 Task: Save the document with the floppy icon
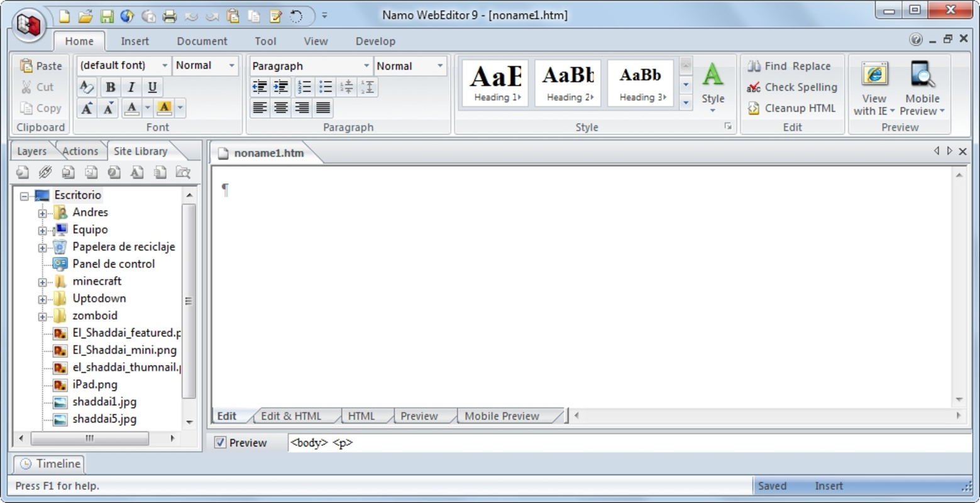point(107,16)
